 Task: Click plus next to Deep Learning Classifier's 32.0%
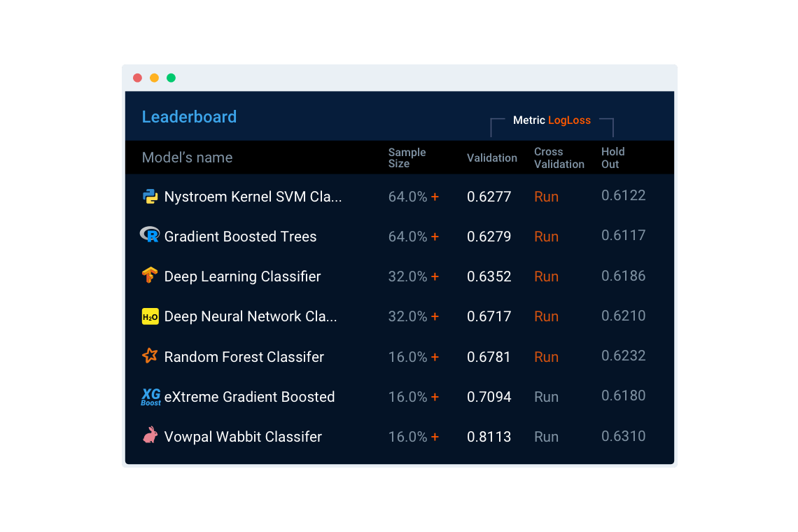(x=435, y=276)
